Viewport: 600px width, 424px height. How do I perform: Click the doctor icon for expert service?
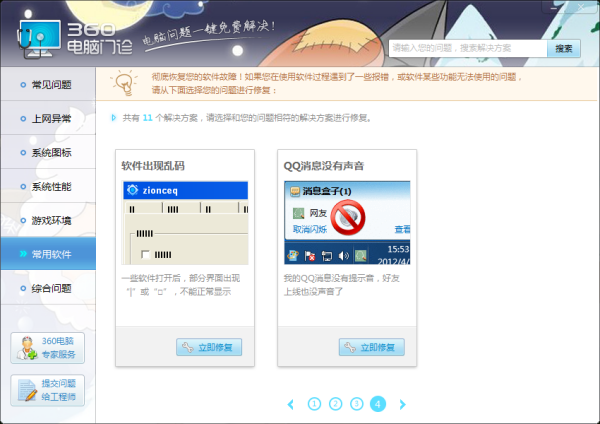point(28,348)
